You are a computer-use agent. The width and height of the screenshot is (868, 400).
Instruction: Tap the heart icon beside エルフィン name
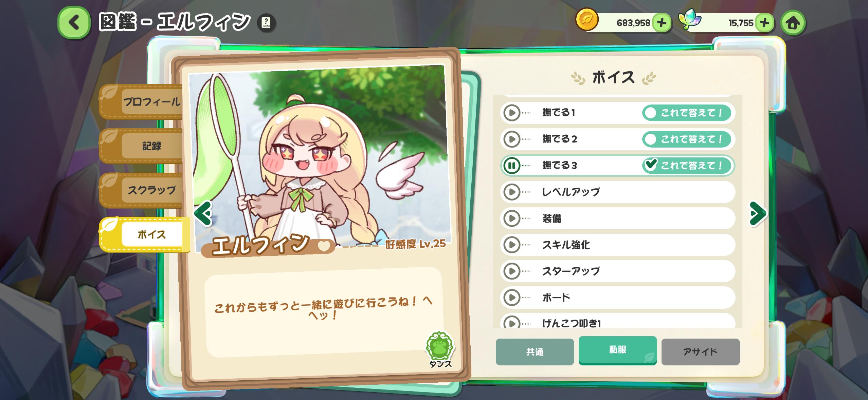pyautogui.click(x=324, y=246)
